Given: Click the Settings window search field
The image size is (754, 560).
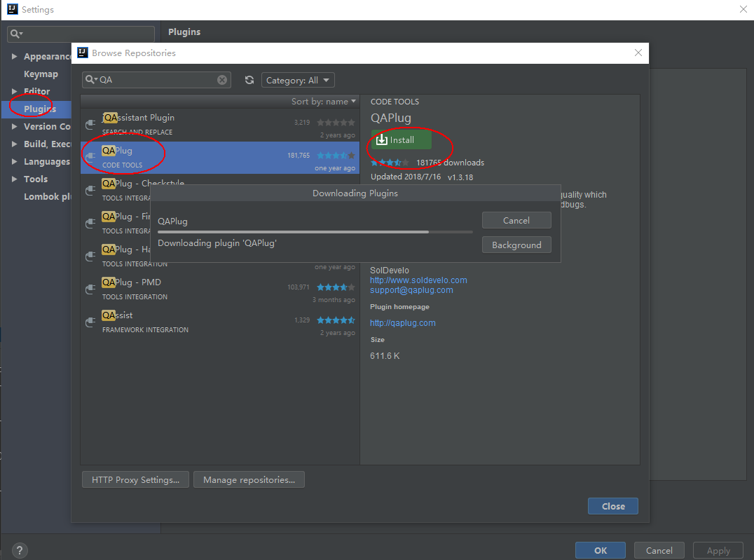Looking at the screenshot, I should click(81, 34).
